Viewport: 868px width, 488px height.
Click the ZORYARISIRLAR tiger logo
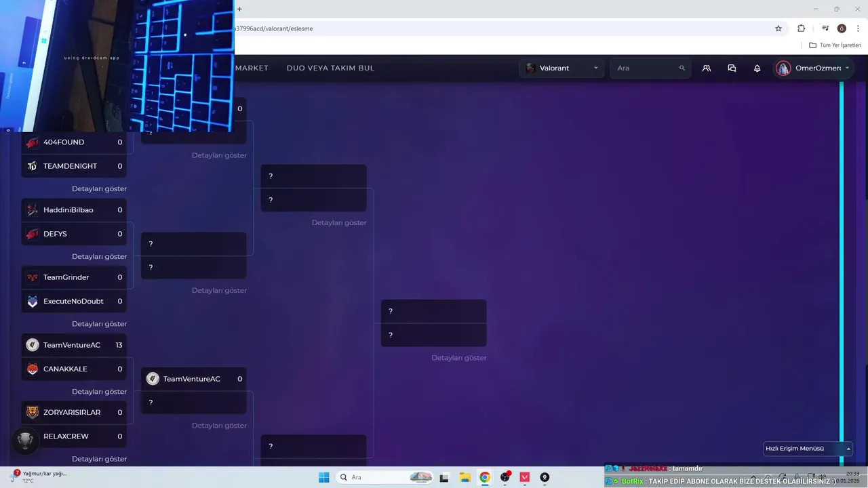pyautogui.click(x=33, y=412)
